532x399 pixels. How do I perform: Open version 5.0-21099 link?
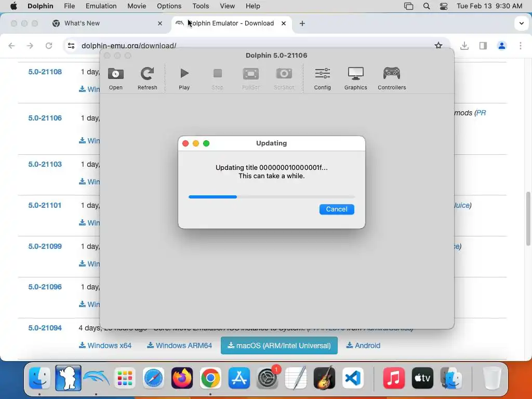coord(45,246)
